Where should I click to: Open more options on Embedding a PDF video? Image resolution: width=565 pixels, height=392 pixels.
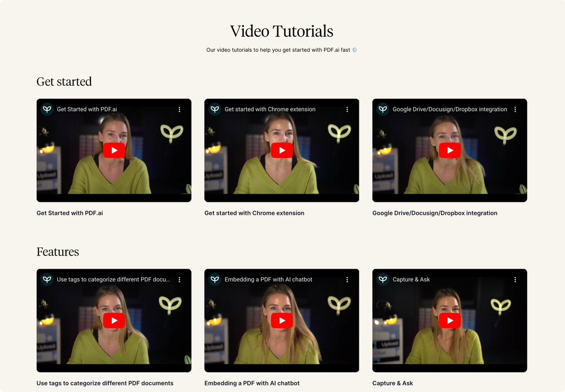347,280
